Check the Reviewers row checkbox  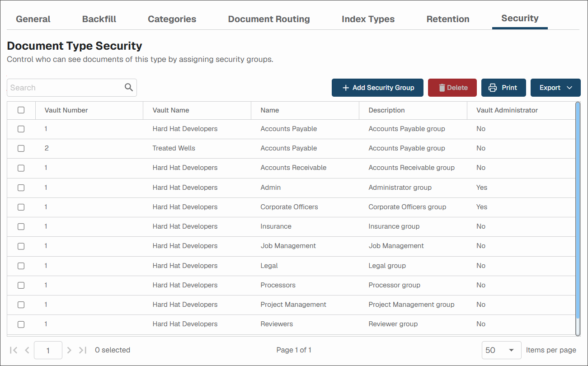21,324
